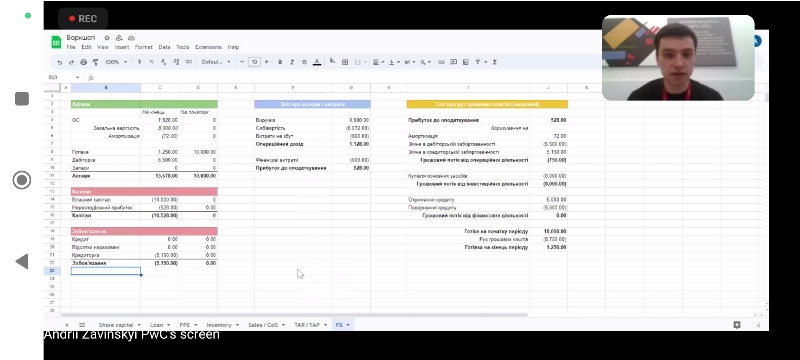
Task: Open the Explore panel icon
Action: [x=737, y=325]
